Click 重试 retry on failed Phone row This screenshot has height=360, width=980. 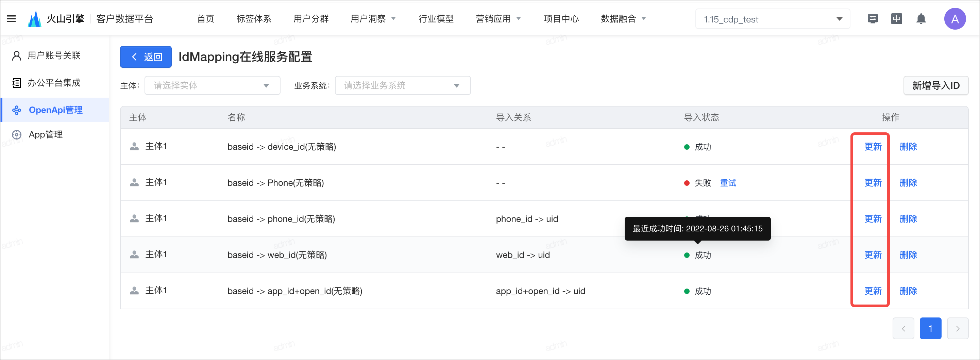pos(728,183)
